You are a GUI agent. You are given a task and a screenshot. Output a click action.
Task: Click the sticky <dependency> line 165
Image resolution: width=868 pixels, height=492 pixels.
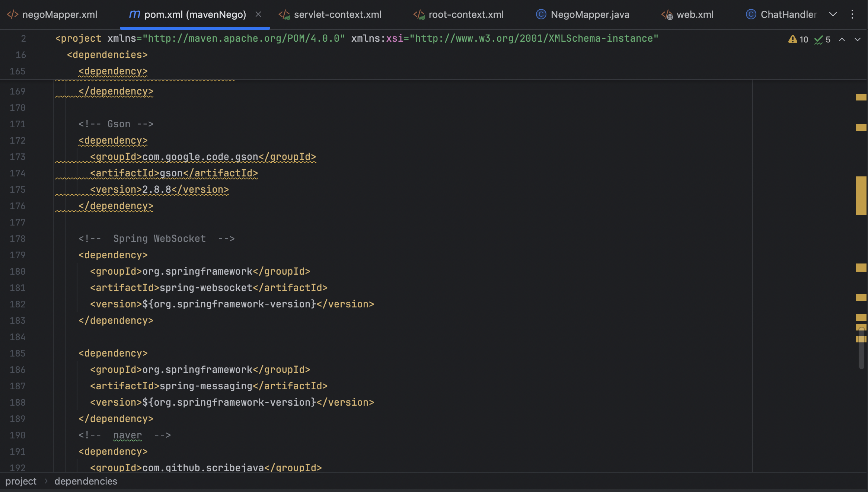click(x=113, y=71)
